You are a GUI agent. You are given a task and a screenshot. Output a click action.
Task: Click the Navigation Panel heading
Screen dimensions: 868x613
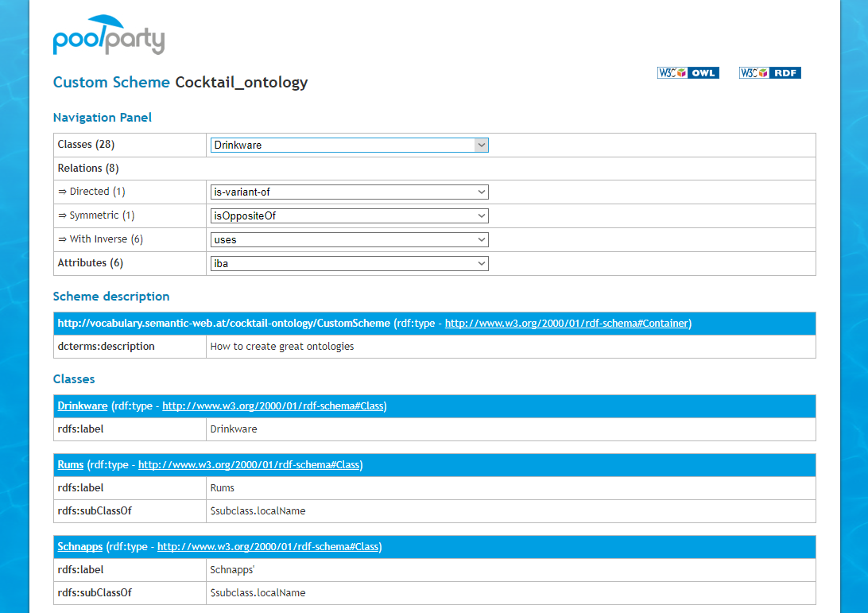point(102,118)
